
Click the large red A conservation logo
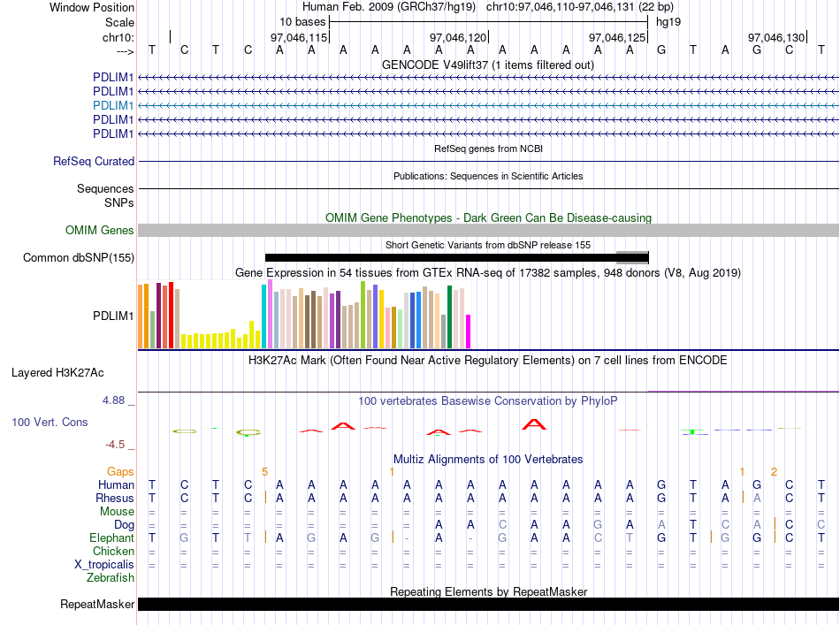tap(534, 424)
